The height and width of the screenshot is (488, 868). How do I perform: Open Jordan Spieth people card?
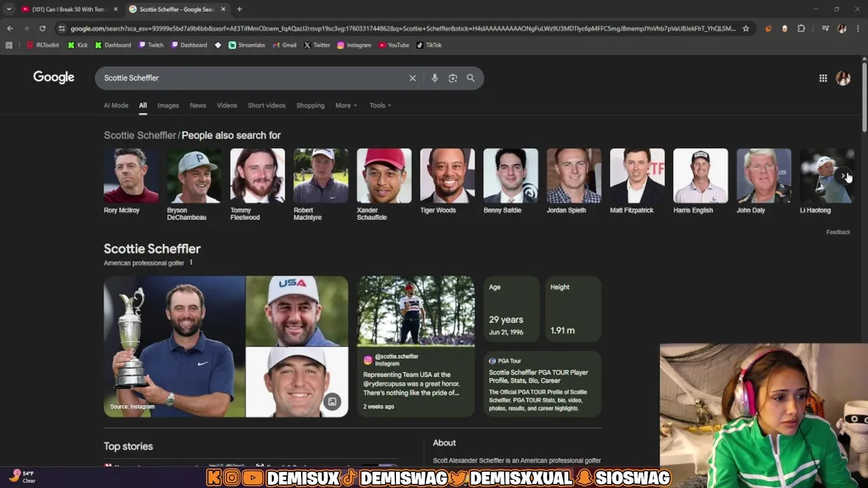[574, 181]
